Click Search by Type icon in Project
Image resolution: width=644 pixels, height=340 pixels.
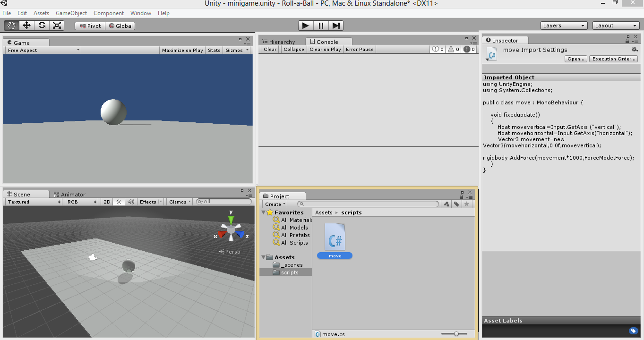pos(446,204)
